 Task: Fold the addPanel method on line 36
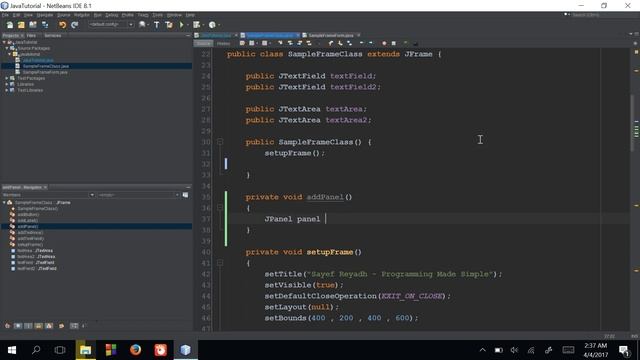click(220, 208)
